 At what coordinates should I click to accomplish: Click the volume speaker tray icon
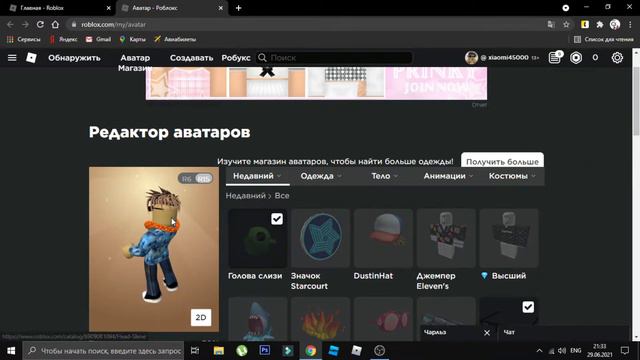click(562, 351)
